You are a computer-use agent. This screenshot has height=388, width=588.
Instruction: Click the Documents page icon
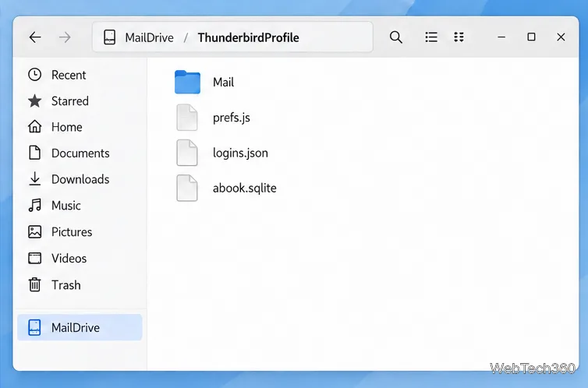click(x=35, y=153)
